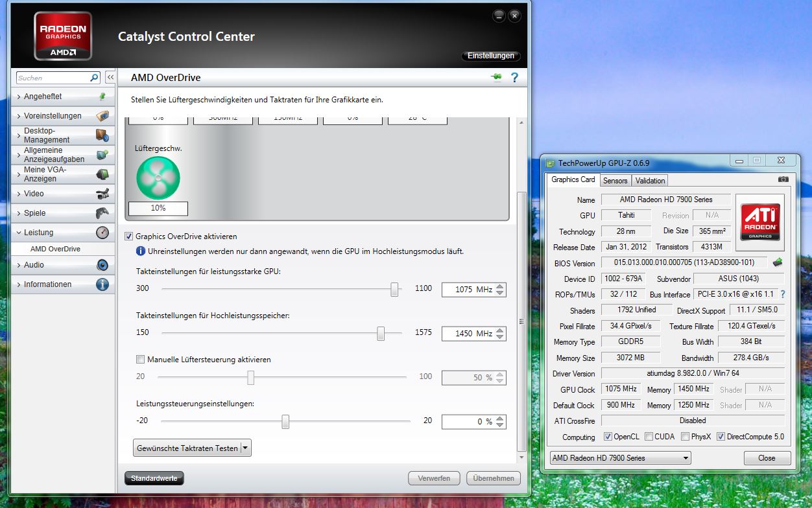The width and height of the screenshot is (812, 508).
Task: Click memory clock slider handle
Action: coord(381,333)
